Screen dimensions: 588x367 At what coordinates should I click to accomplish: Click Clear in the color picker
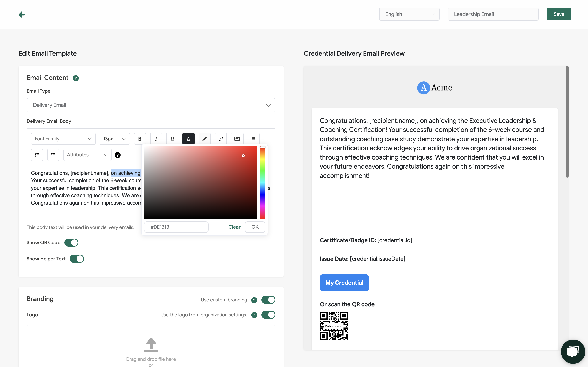(234, 227)
